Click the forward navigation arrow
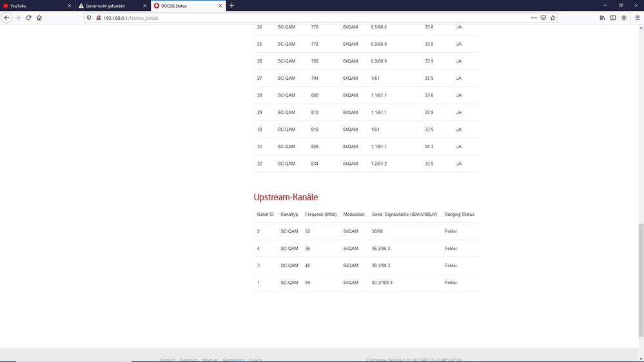The image size is (644, 362). (x=17, y=18)
